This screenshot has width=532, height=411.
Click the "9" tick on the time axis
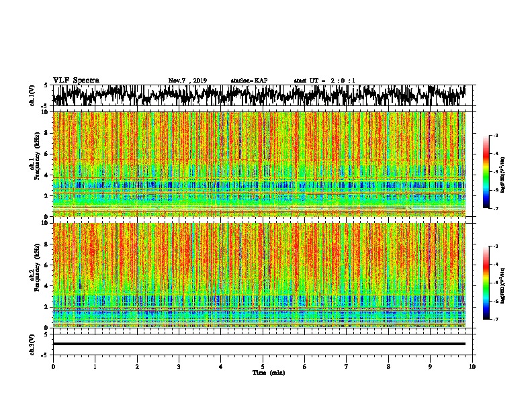point(430,367)
